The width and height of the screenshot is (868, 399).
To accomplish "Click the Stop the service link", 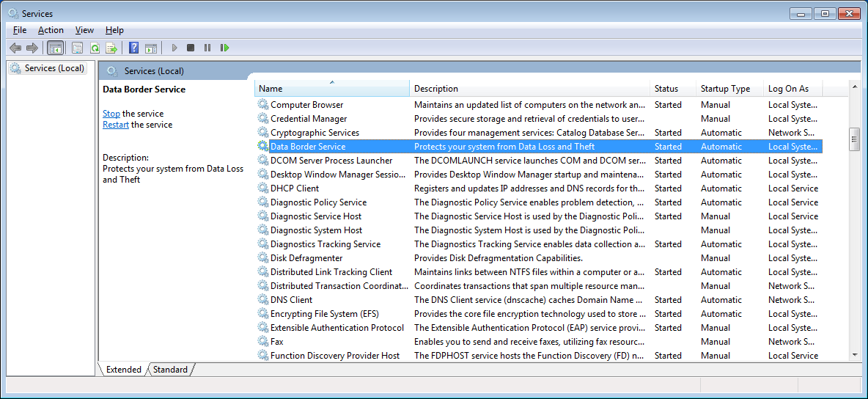I will 111,114.
